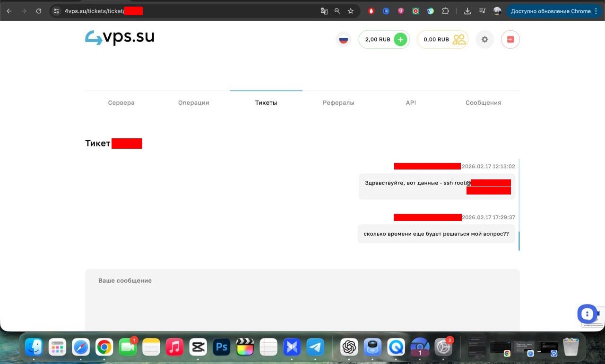The image size is (605, 364).
Task: Open Chrome downloads icon
Action: click(x=467, y=11)
